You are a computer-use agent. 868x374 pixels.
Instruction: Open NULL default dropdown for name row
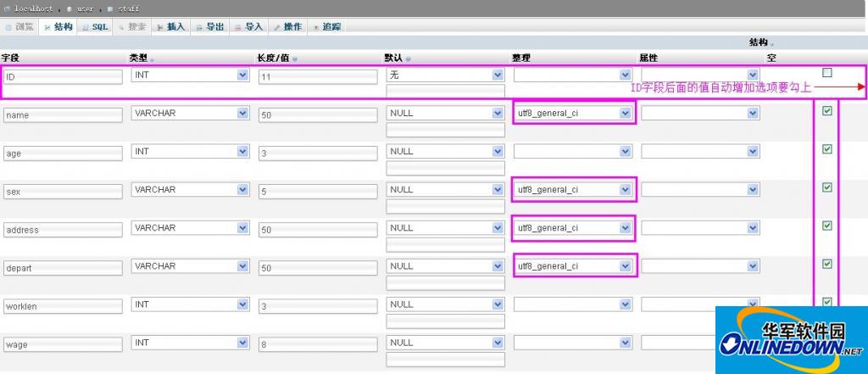pyautogui.click(x=445, y=113)
